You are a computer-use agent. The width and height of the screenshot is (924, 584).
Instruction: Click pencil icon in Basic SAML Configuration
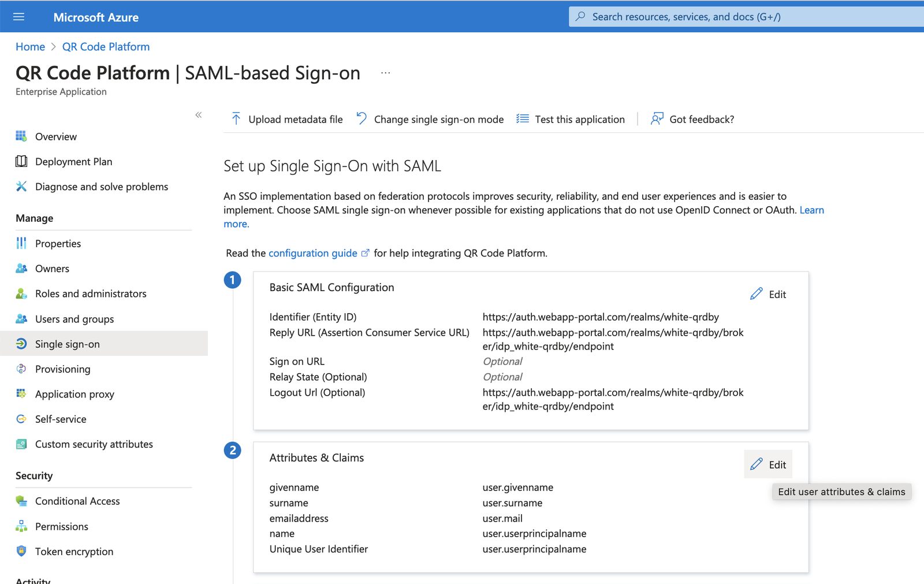[x=757, y=293]
